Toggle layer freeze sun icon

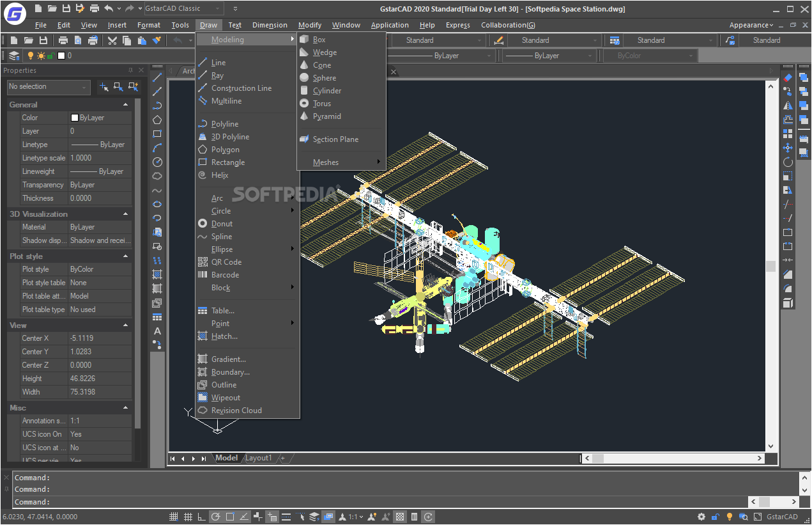tap(41, 56)
